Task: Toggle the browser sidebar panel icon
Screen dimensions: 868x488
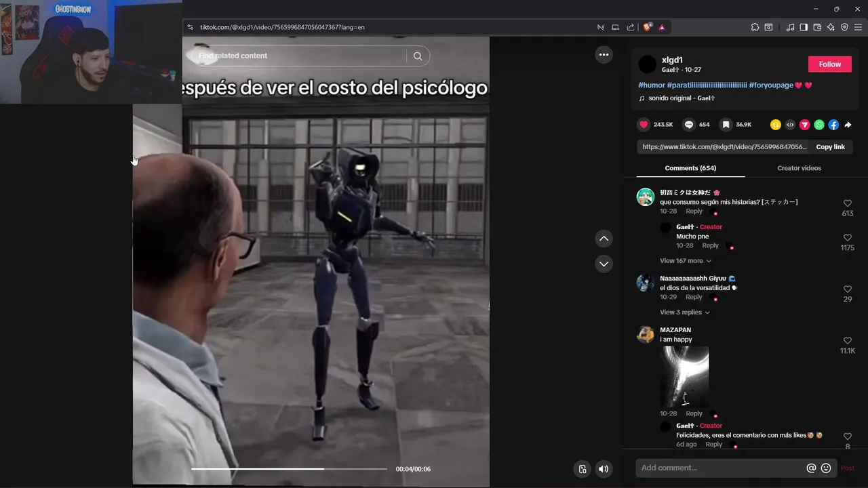Action: pyautogui.click(x=804, y=27)
